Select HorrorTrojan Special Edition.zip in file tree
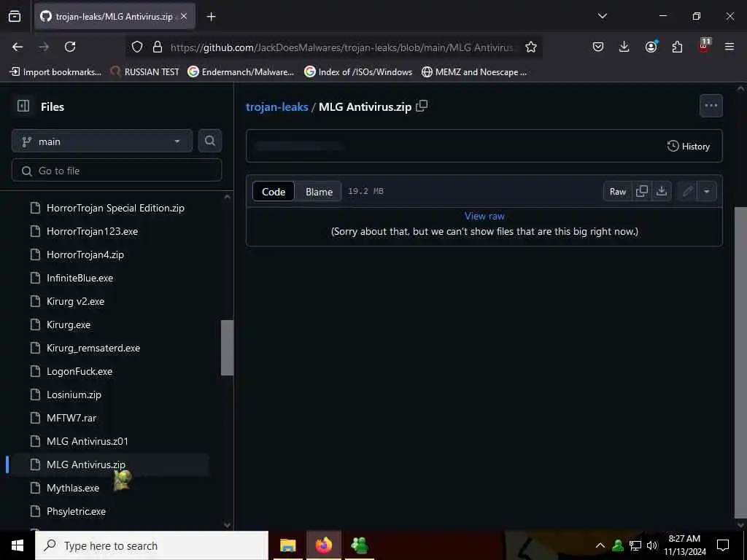Image resolution: width=747 pixels, height=560 pixels. click(115, 208)
